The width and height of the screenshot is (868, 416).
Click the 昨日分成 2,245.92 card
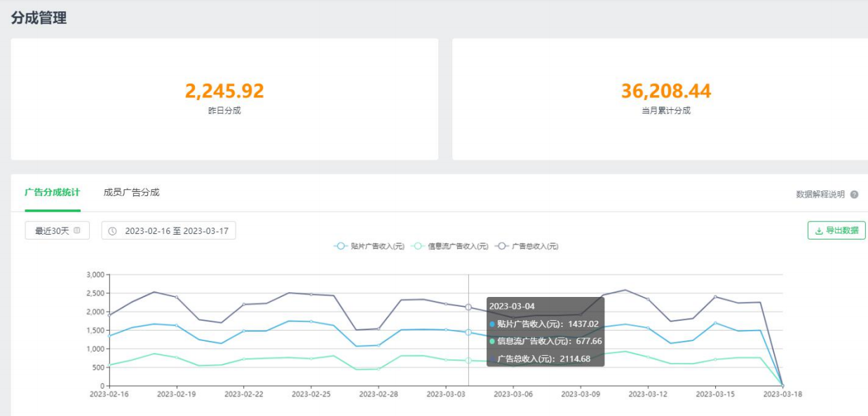[224, 99]
